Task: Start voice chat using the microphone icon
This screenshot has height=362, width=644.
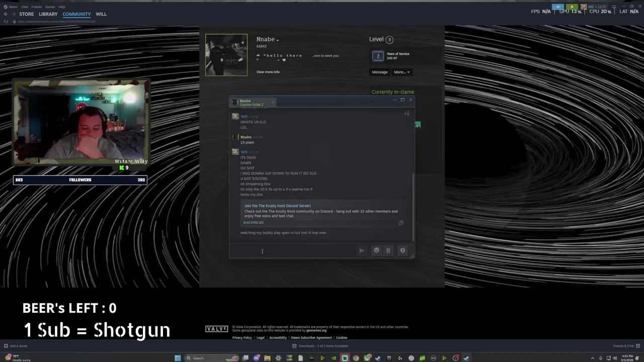Action: tap(403, 250)
